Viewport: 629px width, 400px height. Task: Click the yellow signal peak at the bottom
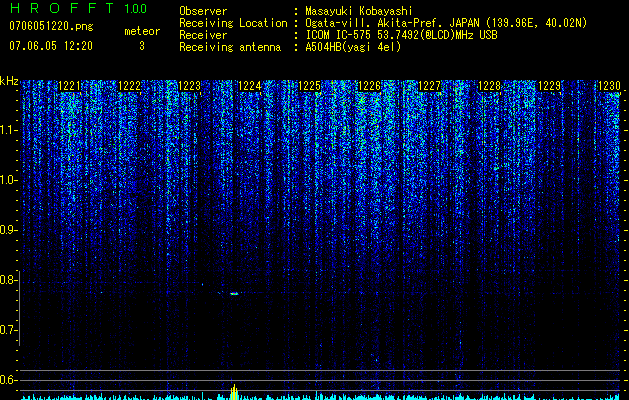(x=234, y=392)
